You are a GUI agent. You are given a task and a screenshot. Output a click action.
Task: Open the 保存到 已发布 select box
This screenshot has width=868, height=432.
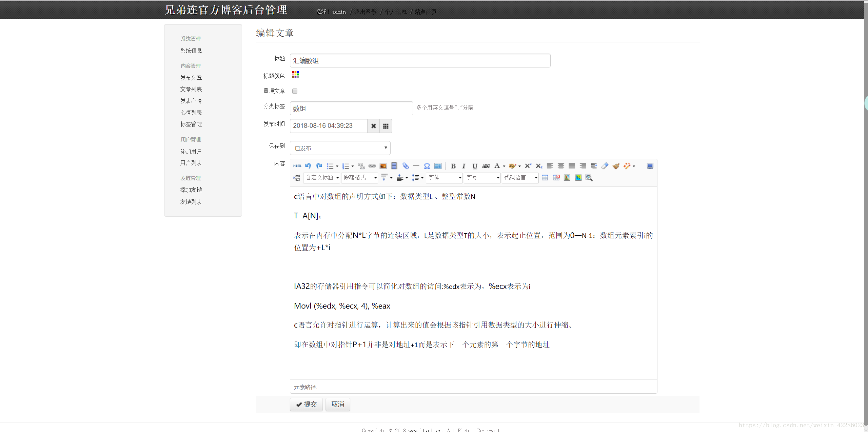pos(340,148)
